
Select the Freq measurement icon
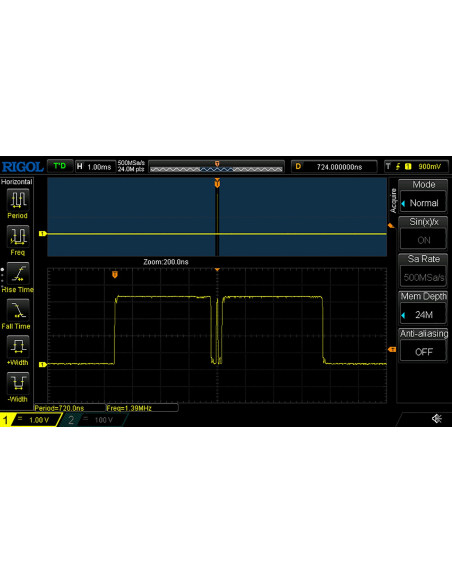[17, 236]
